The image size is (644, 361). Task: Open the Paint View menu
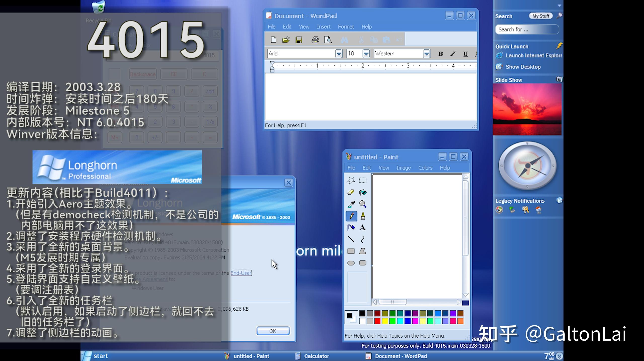384,168
